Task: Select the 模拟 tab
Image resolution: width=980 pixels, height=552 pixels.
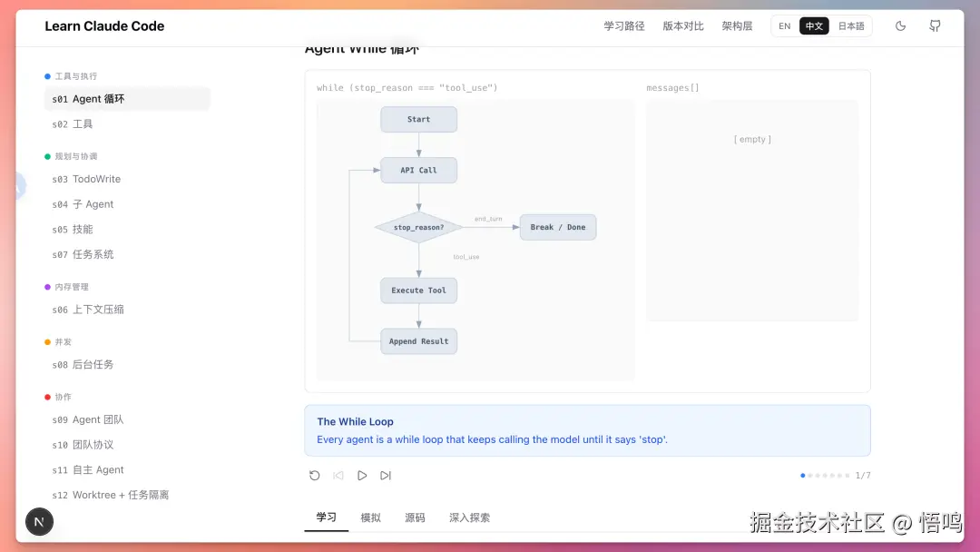Action: tap(370, 517)
